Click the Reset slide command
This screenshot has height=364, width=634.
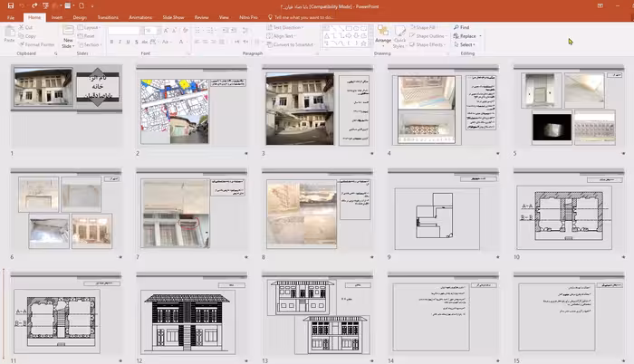89,35
